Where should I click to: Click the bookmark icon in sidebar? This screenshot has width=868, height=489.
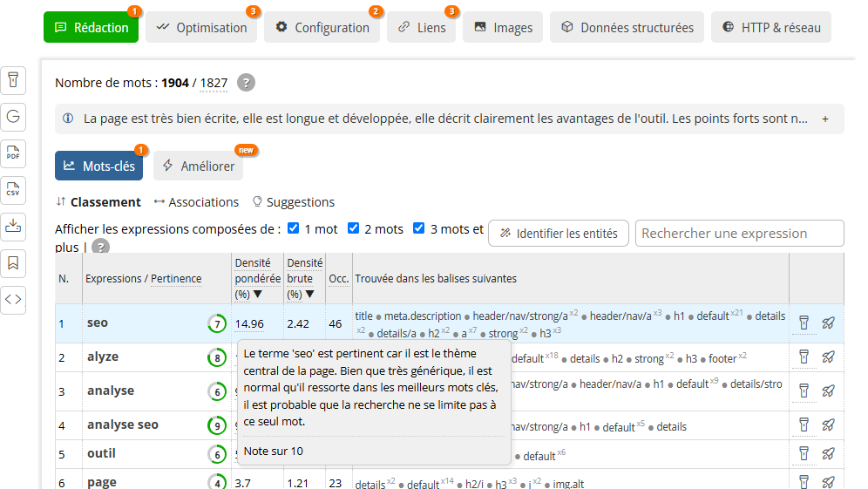(x=13, y=263)
